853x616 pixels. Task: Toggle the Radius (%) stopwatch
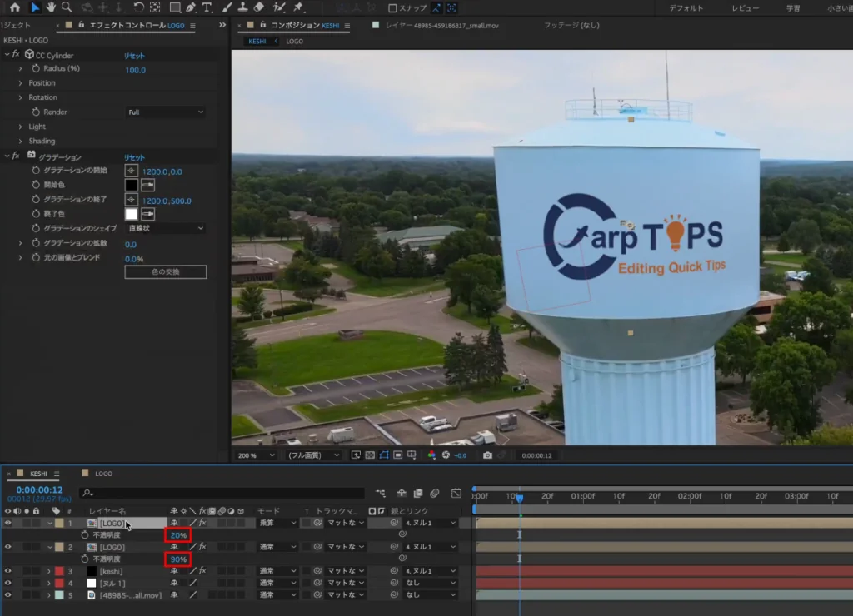(x=36, y=68)
